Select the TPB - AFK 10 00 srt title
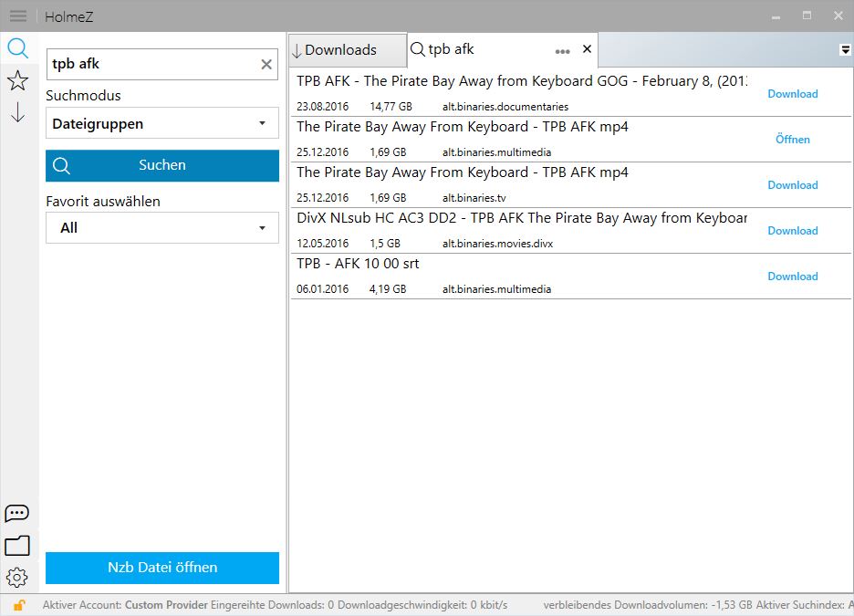The image size is (854, 616). 358,264
